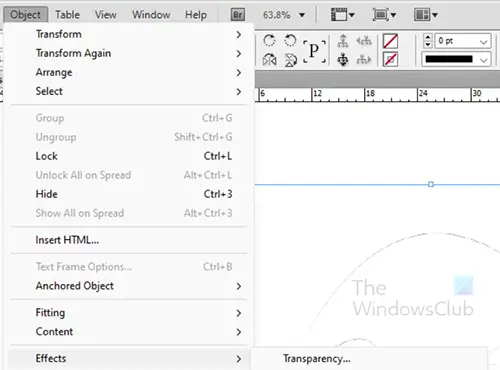Viewport: 500px width, 370px height.
Task: Increase the stroke weight with the up stepper
Action: click(428, 37)
